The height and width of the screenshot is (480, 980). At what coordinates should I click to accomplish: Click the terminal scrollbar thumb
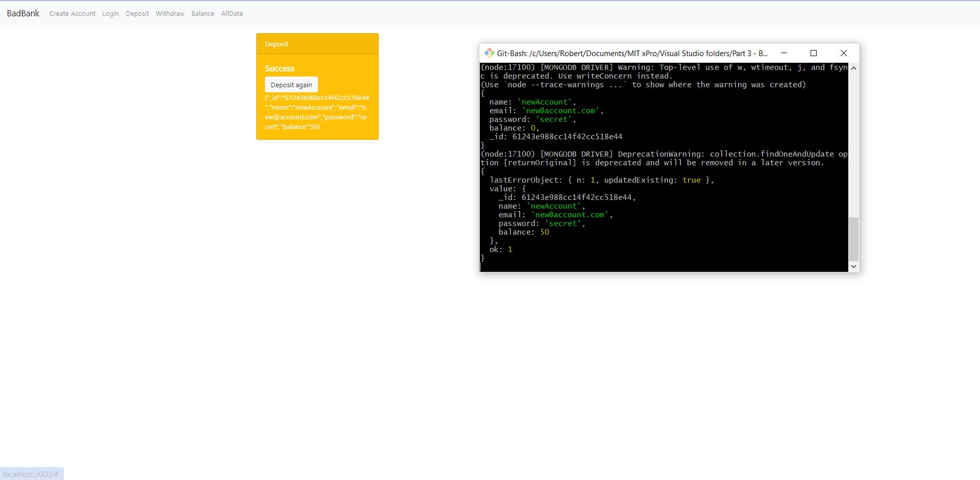click(853, 240)
